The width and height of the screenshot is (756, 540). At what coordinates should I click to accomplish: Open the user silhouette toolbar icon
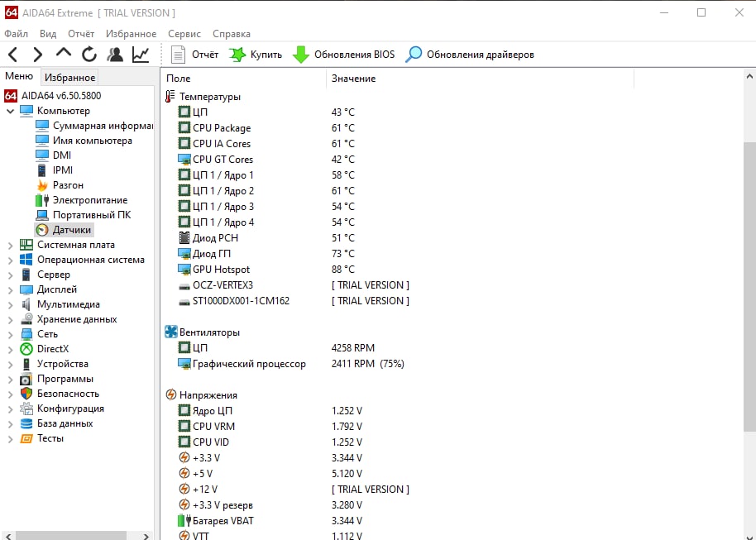pyautogui.click(x=115, y=55)
